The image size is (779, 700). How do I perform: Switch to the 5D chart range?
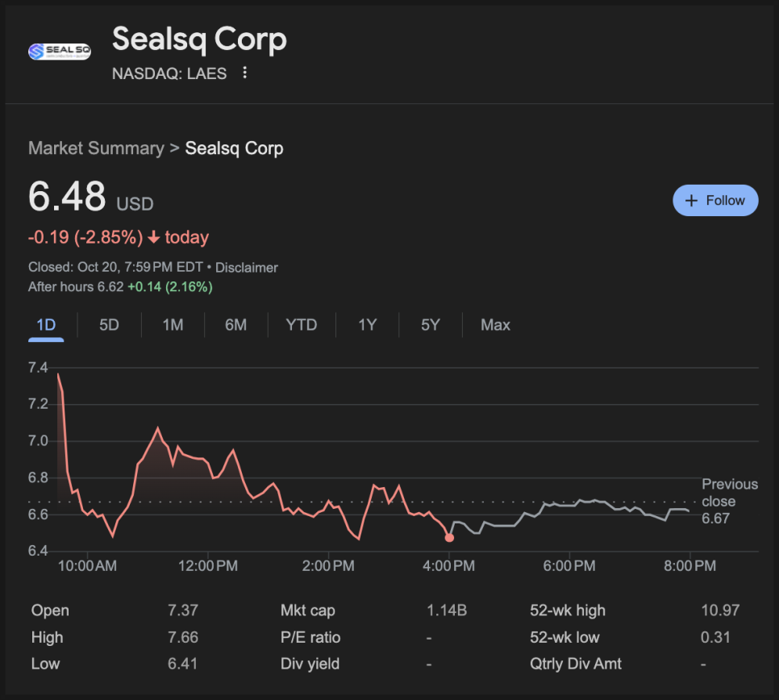[109, 325]
